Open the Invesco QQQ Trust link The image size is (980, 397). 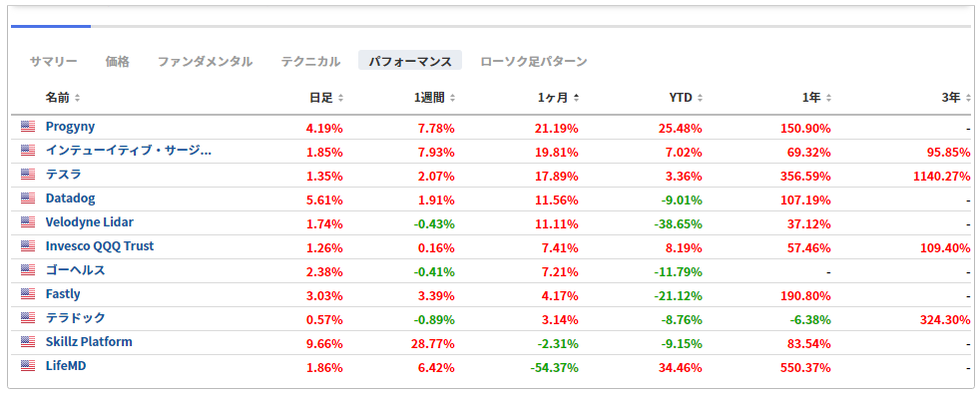pos(100,246)
